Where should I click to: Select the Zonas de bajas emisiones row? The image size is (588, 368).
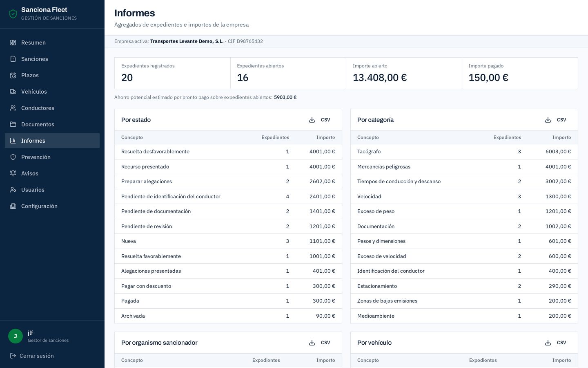click(x=464, y=301)
